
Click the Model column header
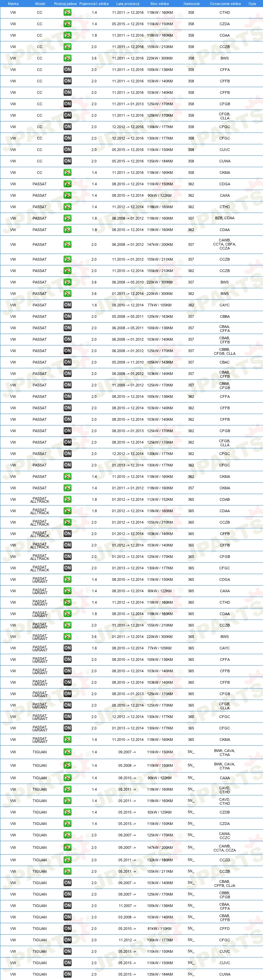point(40,3)
